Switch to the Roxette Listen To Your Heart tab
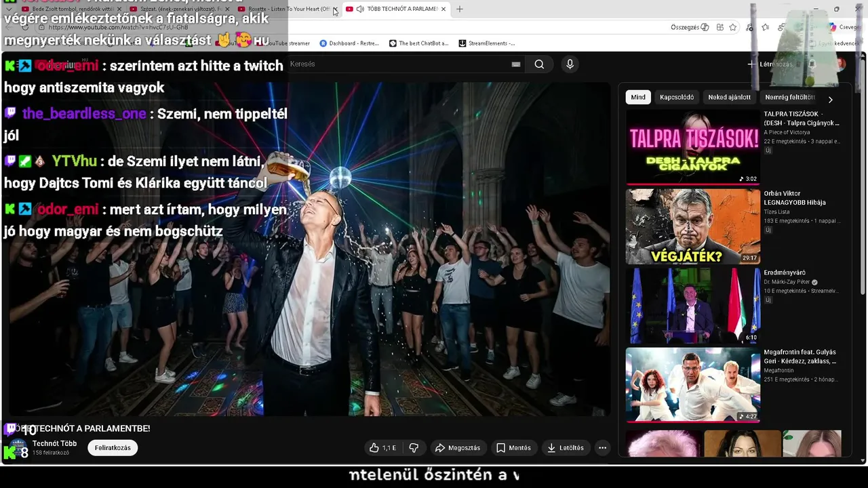The height and width of the screenshot is (488, 868). coord(288,9)
